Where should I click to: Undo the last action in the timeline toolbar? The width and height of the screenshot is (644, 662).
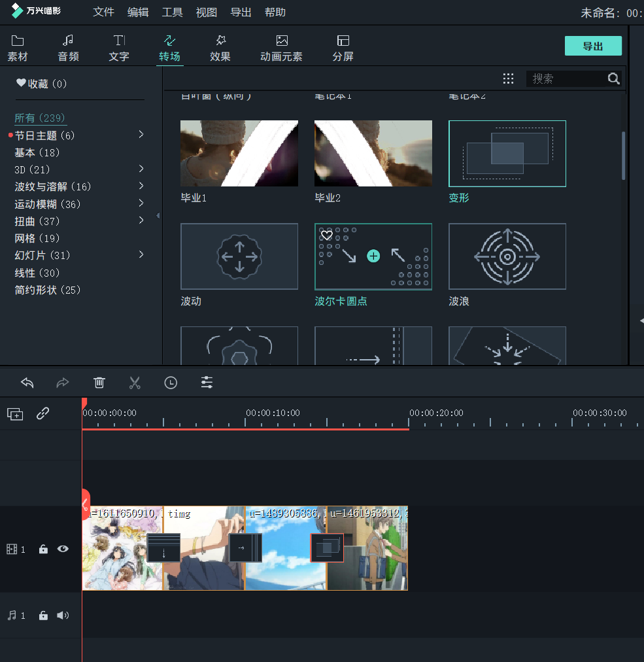(27, 382)
